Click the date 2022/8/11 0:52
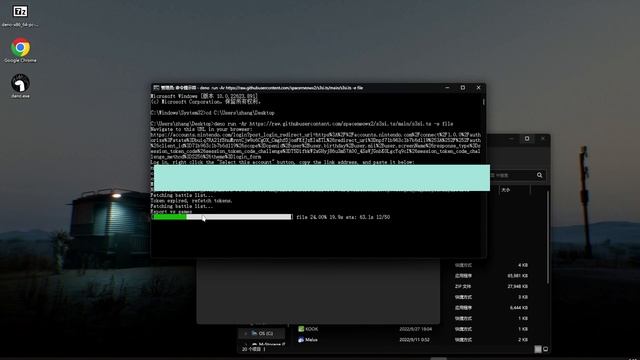 tap(414, 340)
